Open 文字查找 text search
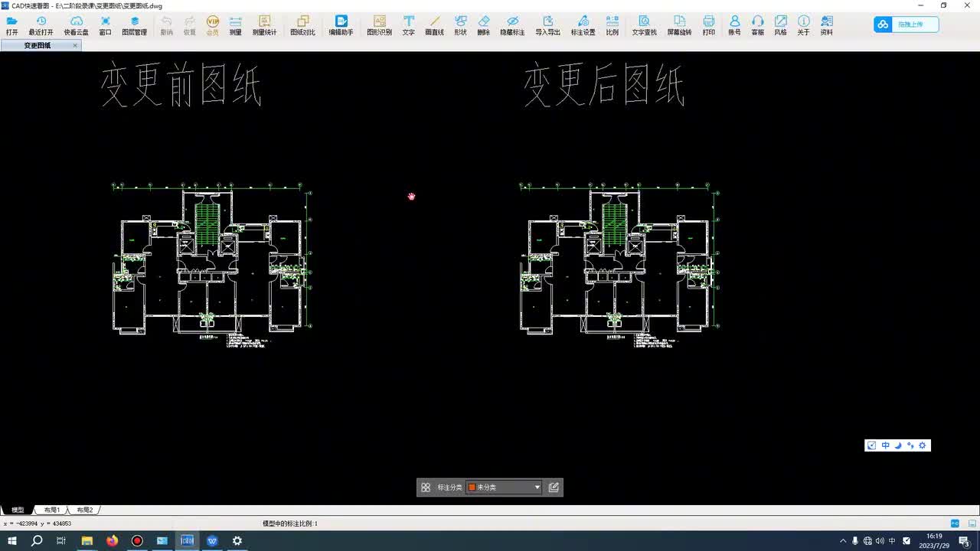Screen dimensions: 980x551 (645, 25)
